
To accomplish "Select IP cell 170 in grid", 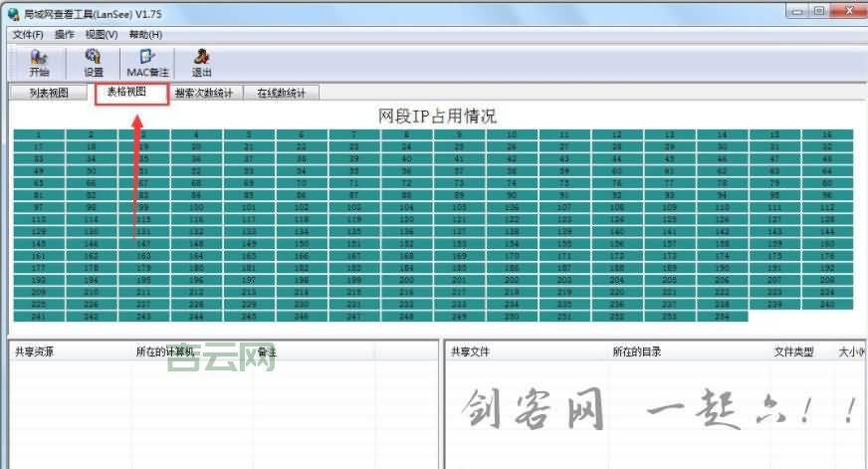I will (x=512, y=256).
